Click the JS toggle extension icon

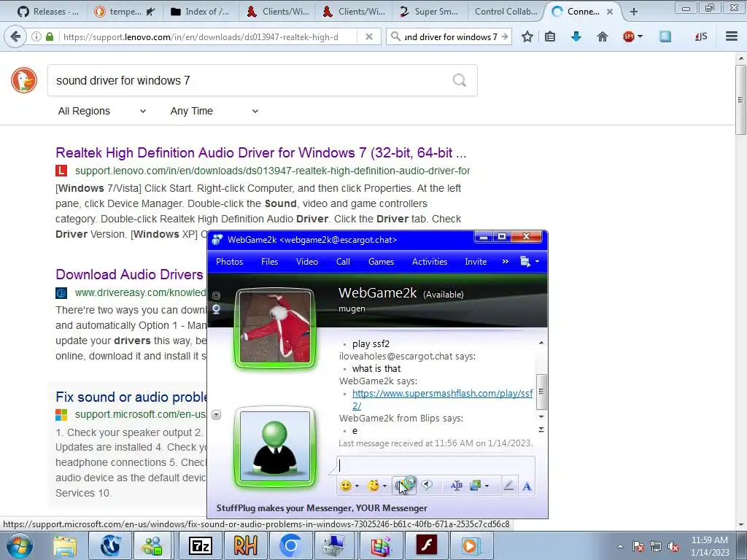(701, 36)
